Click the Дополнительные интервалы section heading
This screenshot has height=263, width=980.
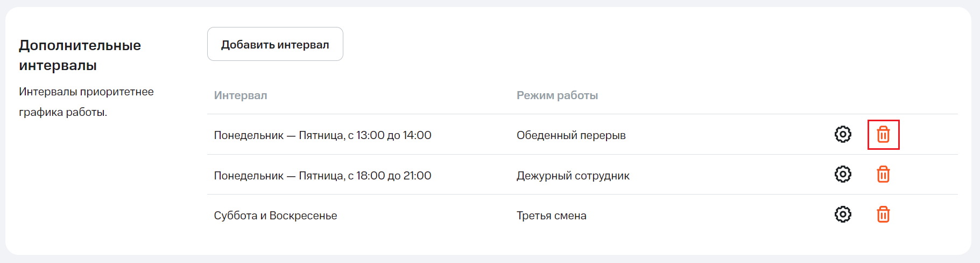(80, 55)
